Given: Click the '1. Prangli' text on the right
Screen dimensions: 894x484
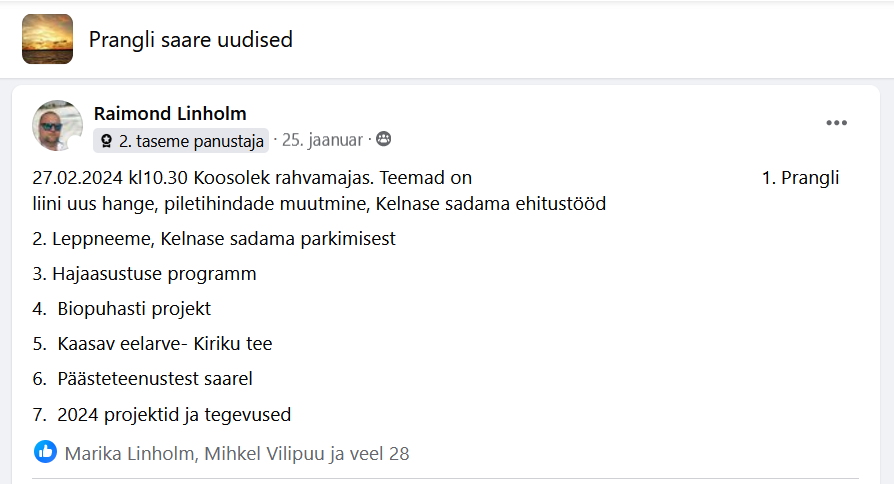Looking at the screenshot, I should point(800,179).
